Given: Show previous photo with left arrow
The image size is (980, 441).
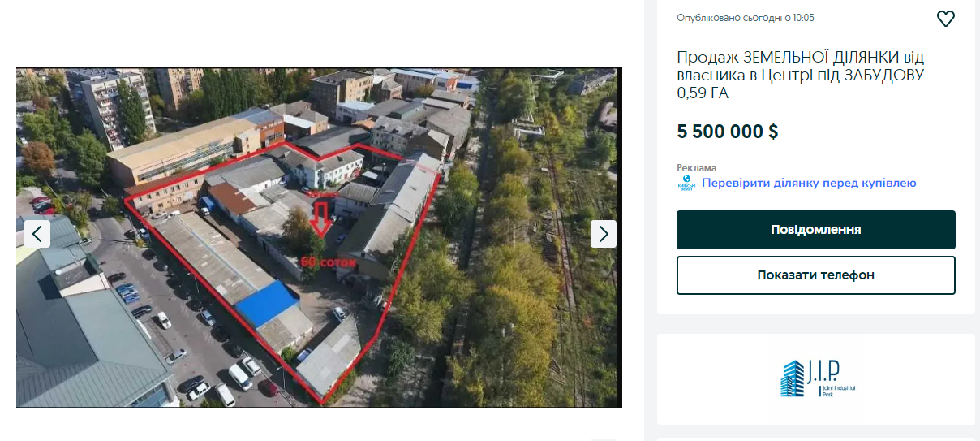Looking at the screenshot, I should click(37, 234).
